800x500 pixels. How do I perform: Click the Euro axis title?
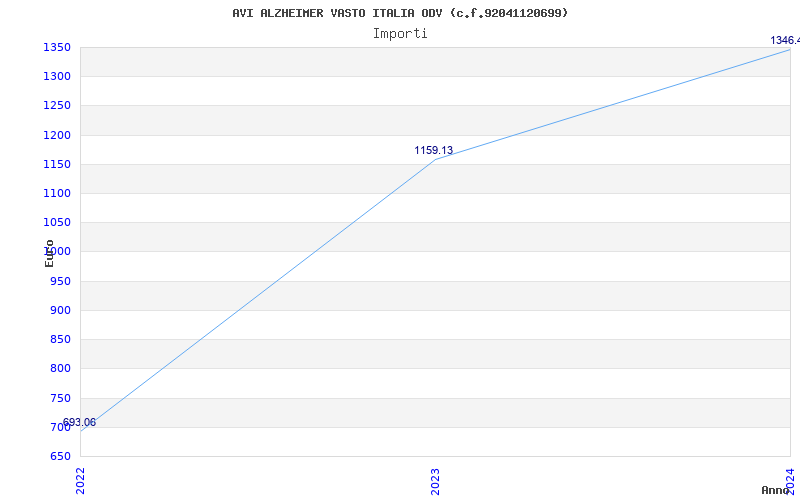click(x=49, y=253)
